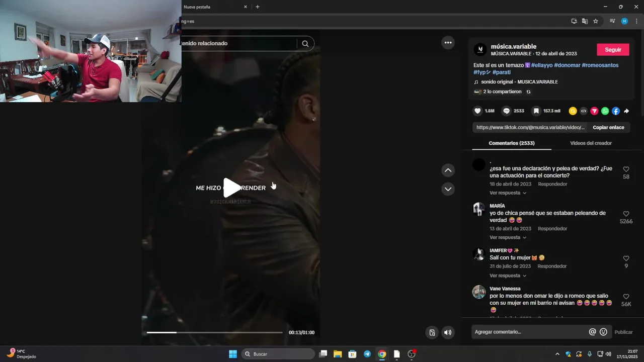Open Vane Vanessa's profile avatar
The width and height of the screenshot is (644, 362).
tap(479, 292)
